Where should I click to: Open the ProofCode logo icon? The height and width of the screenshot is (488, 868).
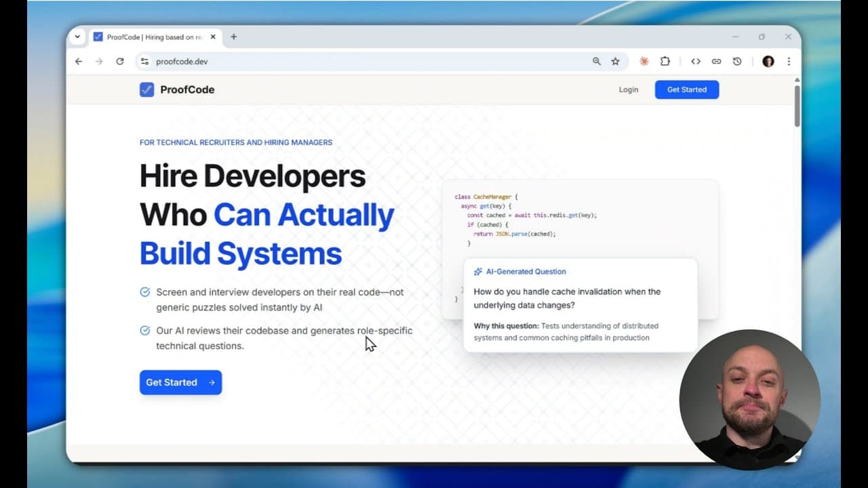pos(146,89)
